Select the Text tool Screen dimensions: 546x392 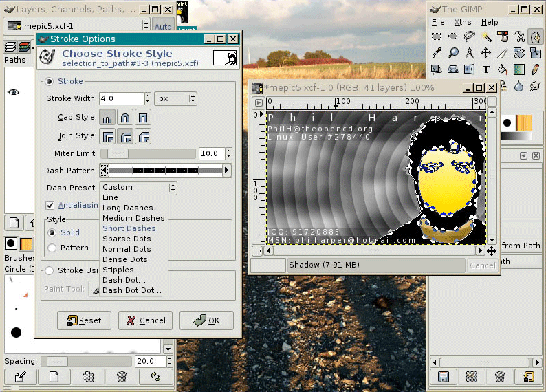pos(486,69)
